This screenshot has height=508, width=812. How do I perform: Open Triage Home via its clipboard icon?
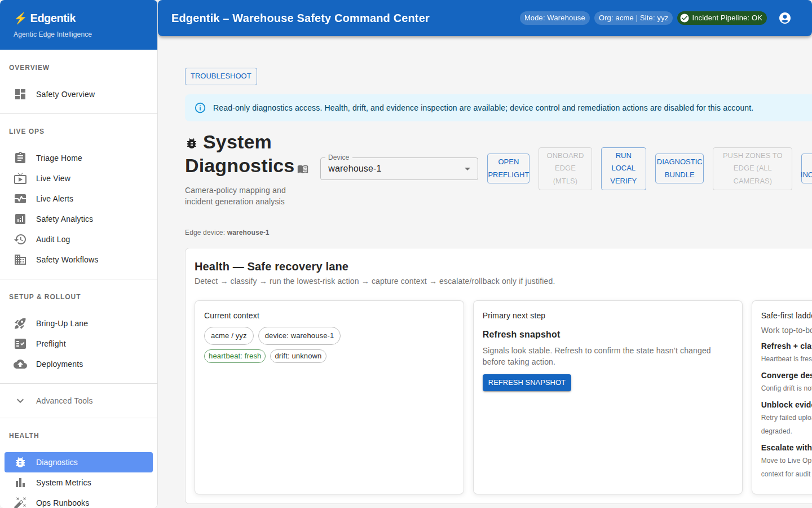pyautogui.click(x=20, y=158)
